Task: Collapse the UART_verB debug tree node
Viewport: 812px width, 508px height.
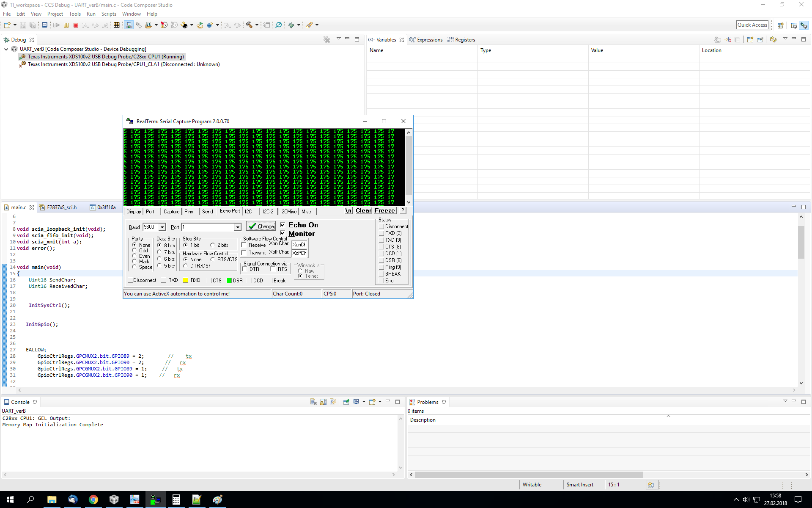Action: tap(6, 49)
